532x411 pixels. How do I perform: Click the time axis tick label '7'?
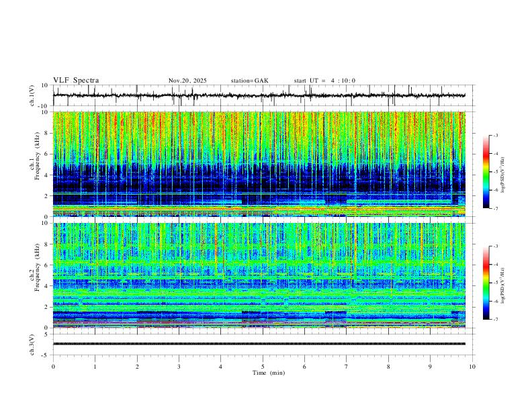[x=347, y=367]
